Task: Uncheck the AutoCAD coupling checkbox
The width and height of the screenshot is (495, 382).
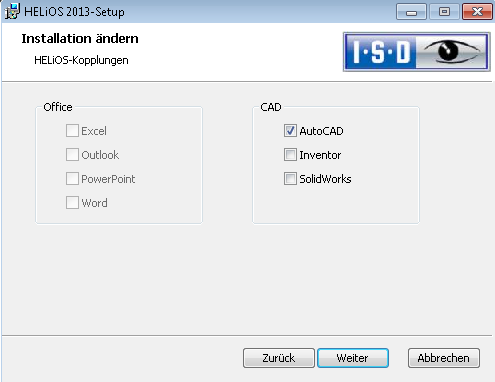Action: [x=290, y=131]
